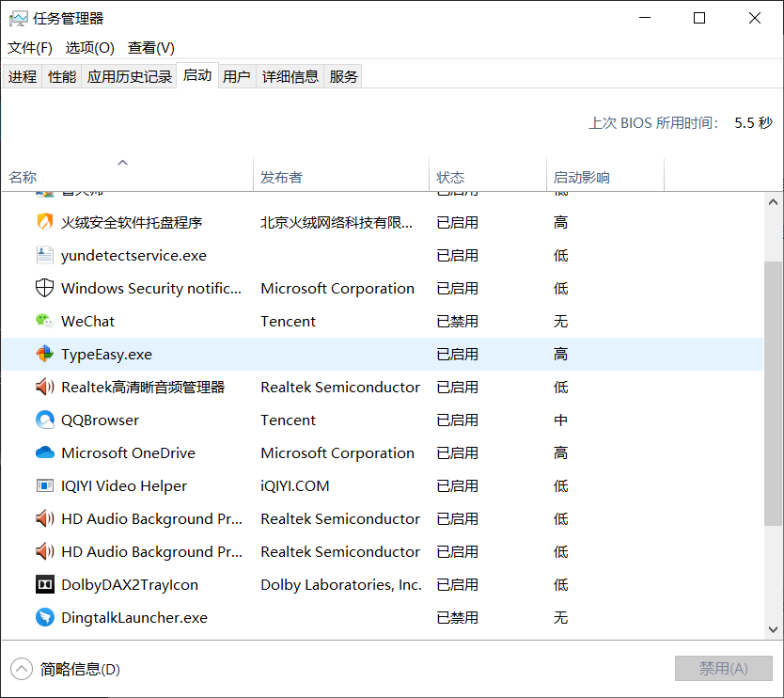Click the 禁用(A) button
Viewport: 784px width, 698px height.
point(724,669)
